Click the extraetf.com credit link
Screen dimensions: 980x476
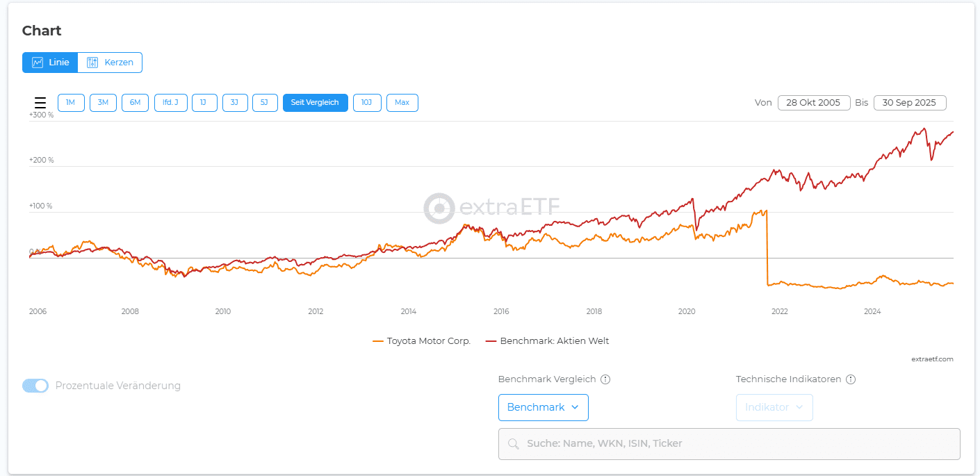932,359
